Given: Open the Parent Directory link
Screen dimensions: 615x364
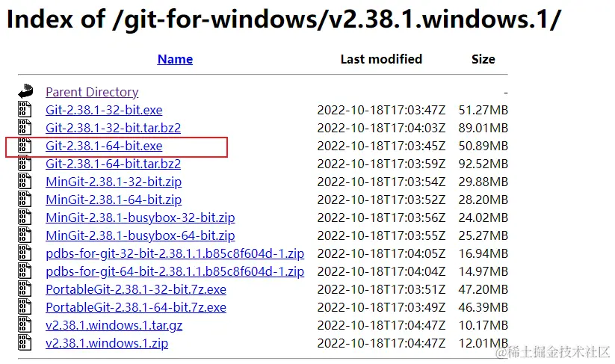Looking at the screenshot, I should [92, 92].
